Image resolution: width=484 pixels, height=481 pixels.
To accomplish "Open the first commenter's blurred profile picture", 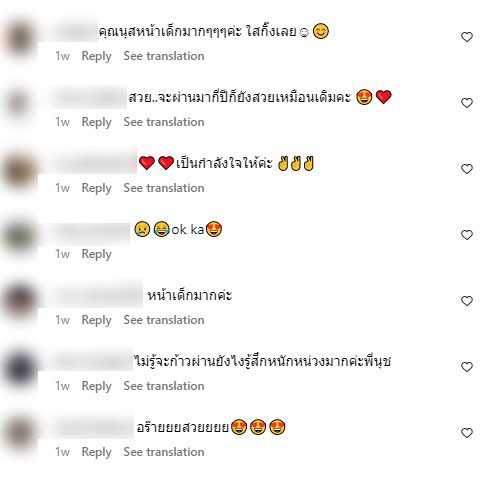I will click(19, 37).
